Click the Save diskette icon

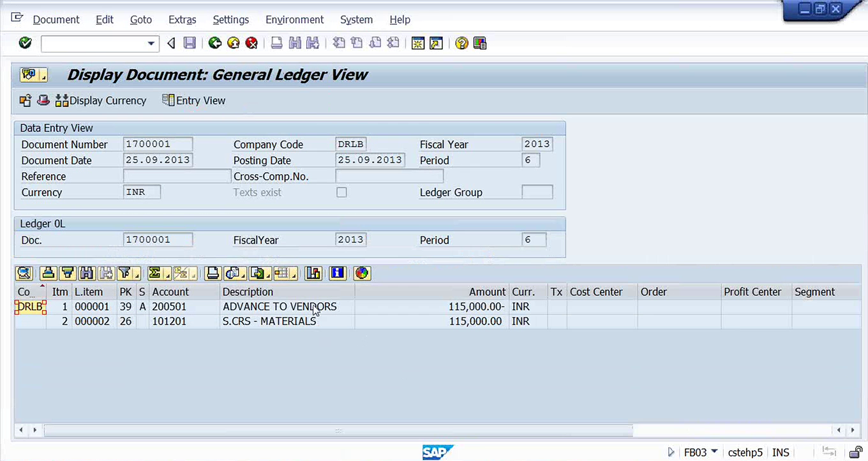click(x=190, y=43)
